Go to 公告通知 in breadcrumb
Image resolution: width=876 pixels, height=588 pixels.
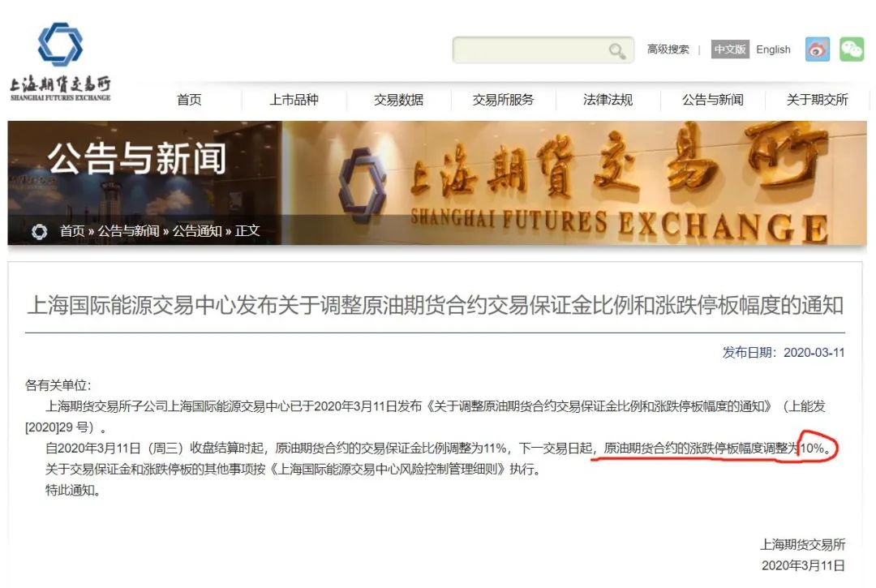pyautogui.click(x=197, y=230)
